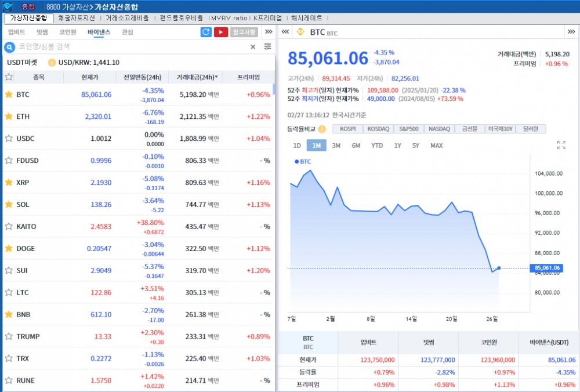Click the blue refresh icon in the toolbar
The height and width of the screenshot is (392, 580).
click(206, 32)
